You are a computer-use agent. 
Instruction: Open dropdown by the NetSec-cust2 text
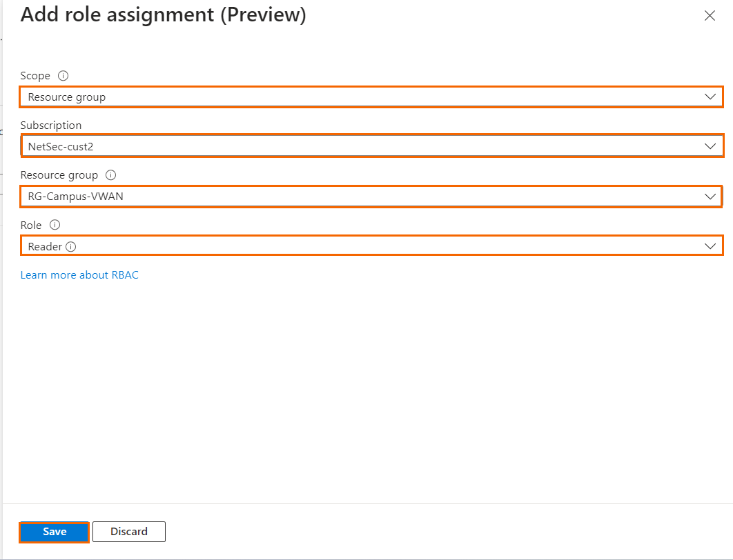(61, 146)
